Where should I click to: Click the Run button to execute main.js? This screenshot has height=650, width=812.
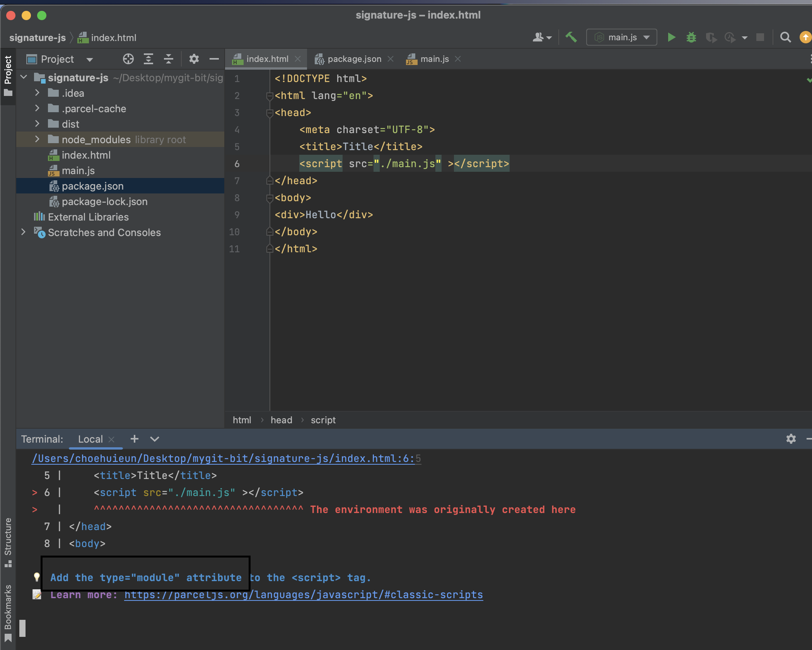tap(672, 36)
